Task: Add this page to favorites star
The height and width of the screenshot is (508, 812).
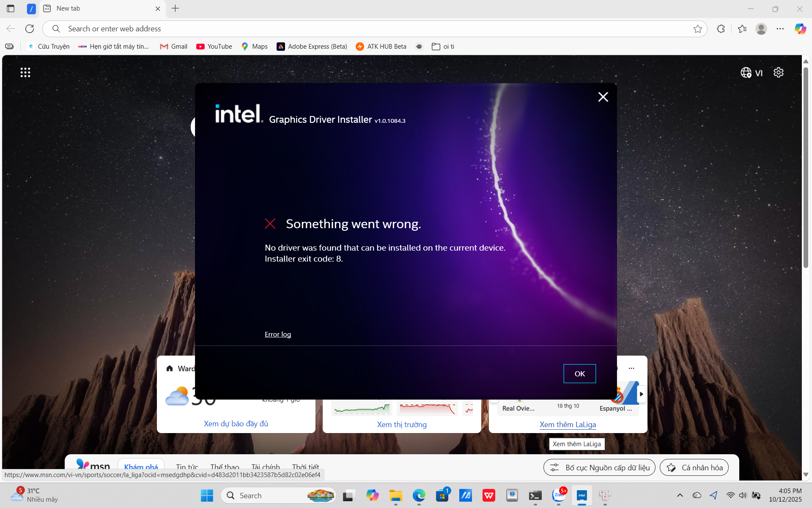Action: [698, 29]
